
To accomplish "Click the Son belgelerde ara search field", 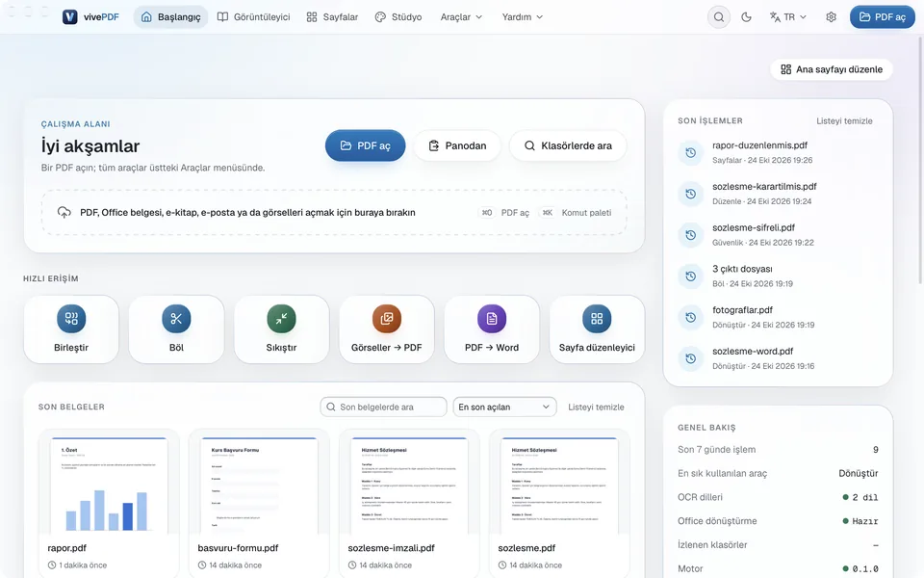I will coord(384,407).
